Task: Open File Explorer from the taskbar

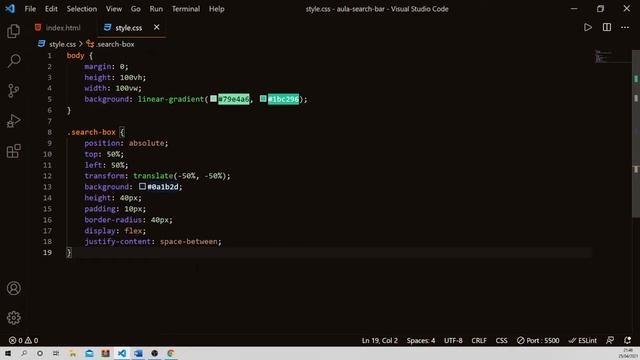Action: click(x=73, y=353)
